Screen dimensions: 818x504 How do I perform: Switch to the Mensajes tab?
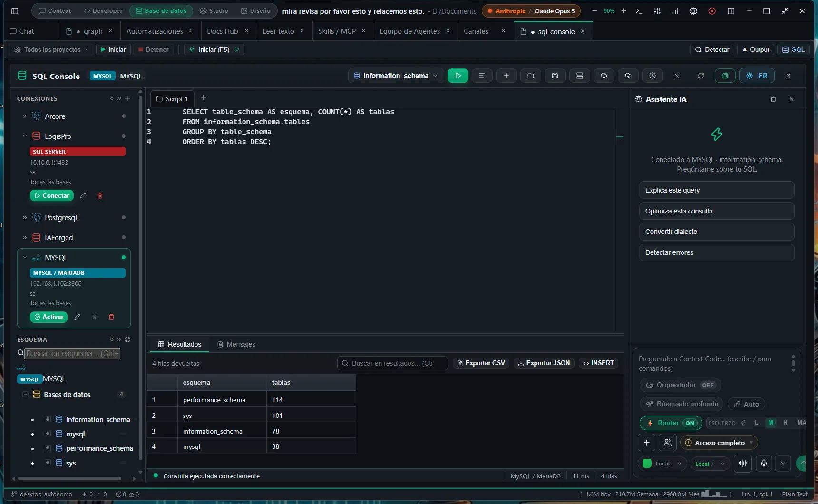click(236, 344)
